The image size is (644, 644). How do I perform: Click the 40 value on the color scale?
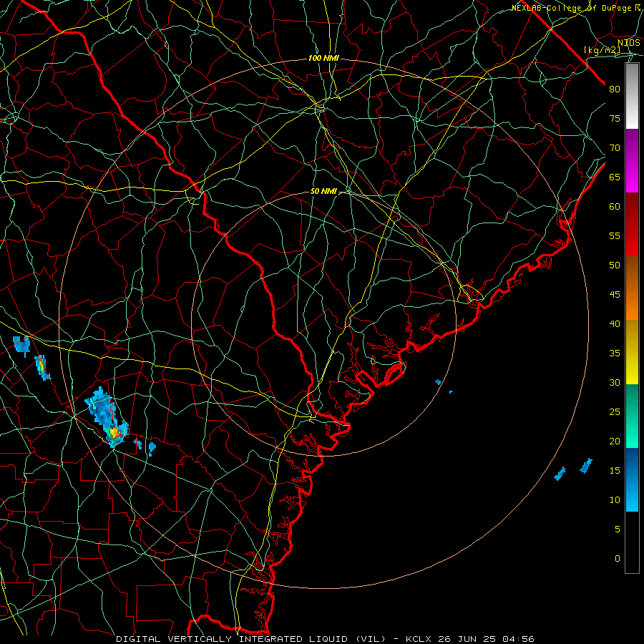pyautogui.click(x=615, y=323)
